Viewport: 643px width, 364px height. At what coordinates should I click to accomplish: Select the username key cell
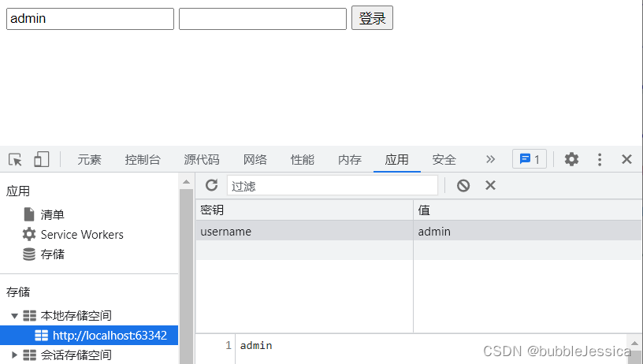(x=304, y=231)
